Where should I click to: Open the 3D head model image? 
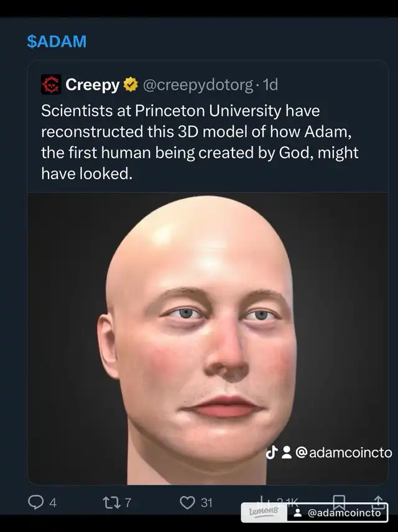208,338
